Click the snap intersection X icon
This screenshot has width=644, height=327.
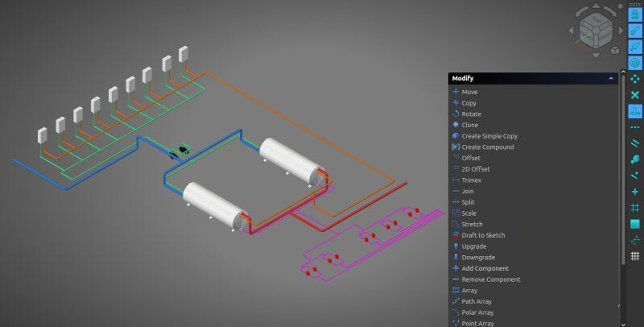pos(634,95)
